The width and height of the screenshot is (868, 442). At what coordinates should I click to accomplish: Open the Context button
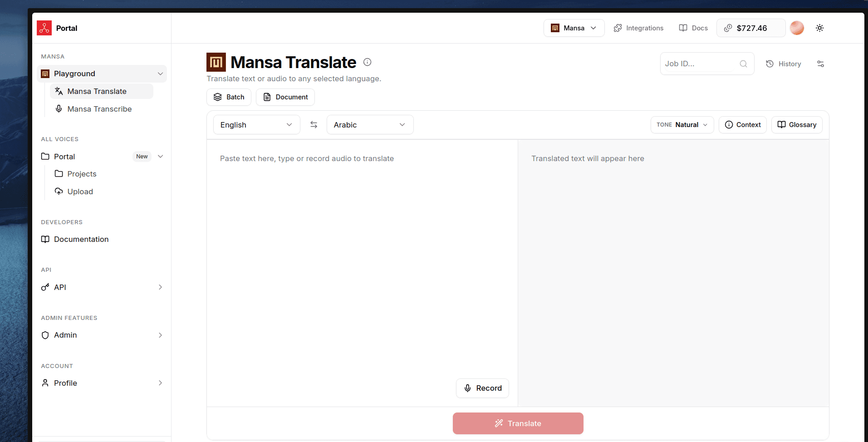[x=743, y=125]
